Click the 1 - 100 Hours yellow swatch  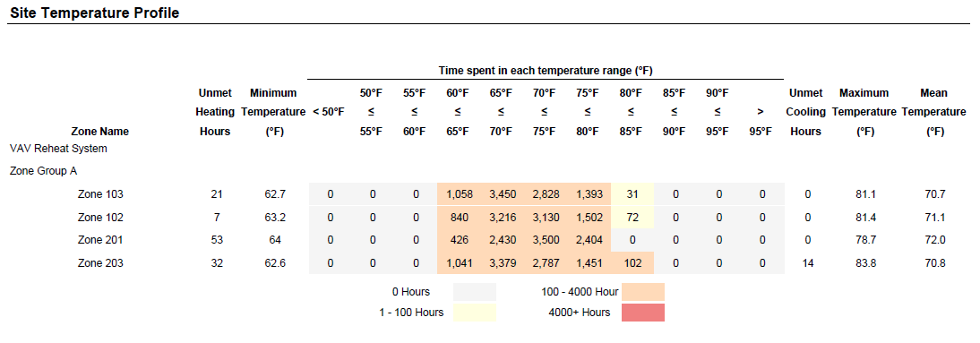click(x=475, y=313)
